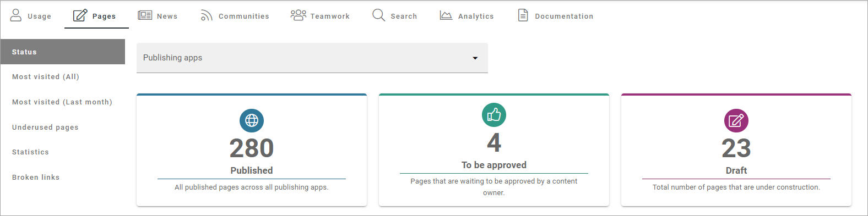This screenshot has height=216, width=868.
Task: Click the 280 published count
Action: (x=252, y=148)
